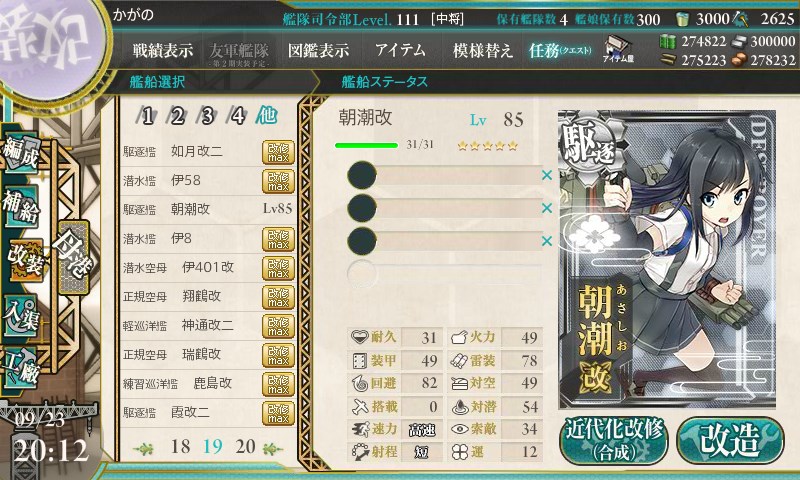Viewport: 800px width, 480px height.
Task: Remove equipment with first slot X icon
Action: pos(546,175)
